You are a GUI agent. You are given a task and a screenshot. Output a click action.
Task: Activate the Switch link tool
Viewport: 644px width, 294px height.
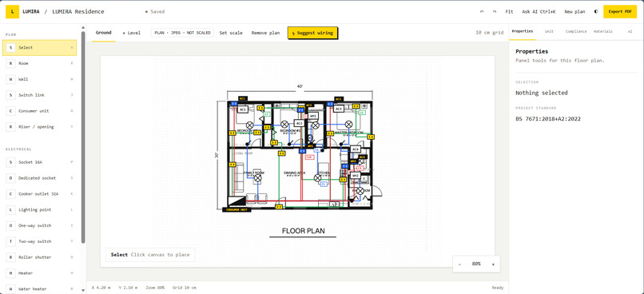click(x=39, y=95)
